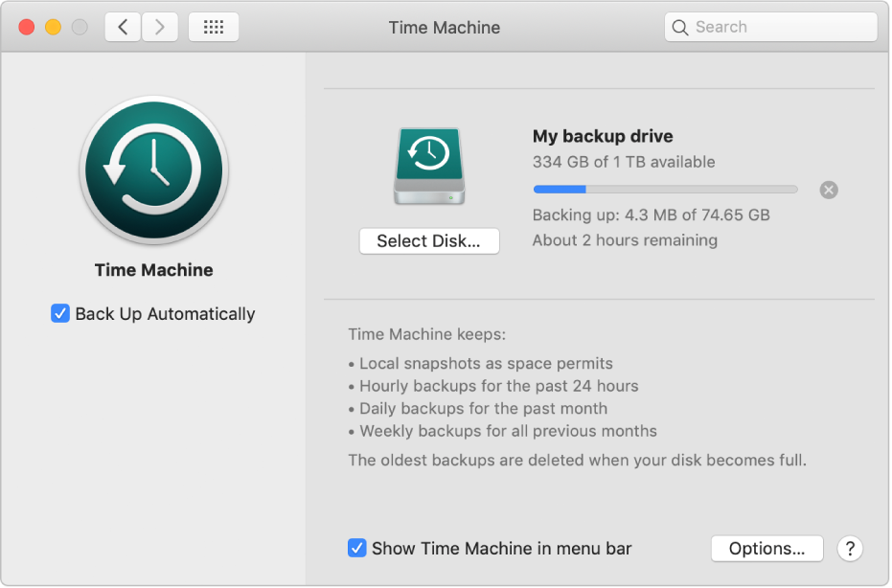Viewport: 892px width, 588px height.
Task: Select the green backup drive icon
Action: pos(429,167)
